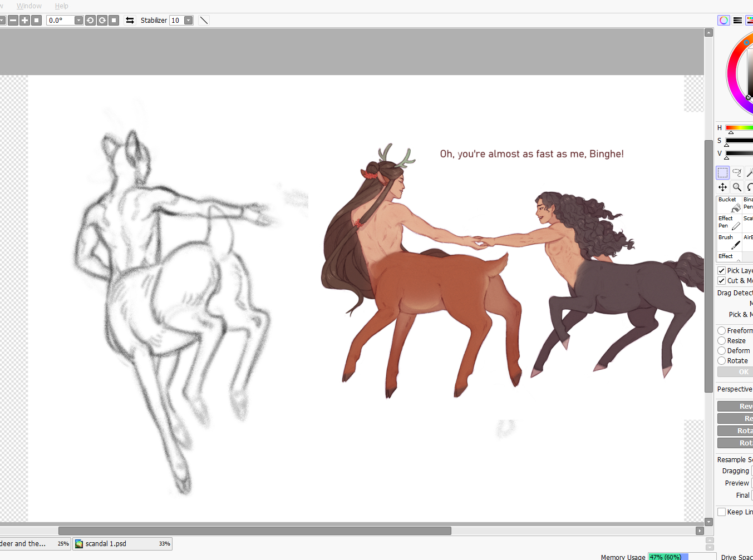Select the Move tool
The width and height of the screenshot is (753, 560).
pos(722,187)
